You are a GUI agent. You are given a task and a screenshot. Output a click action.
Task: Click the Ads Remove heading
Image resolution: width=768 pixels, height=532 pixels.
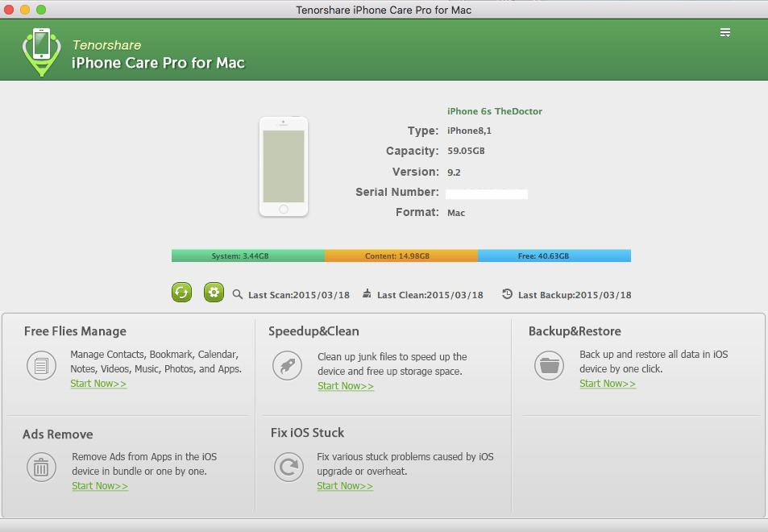tap(58, 434)
